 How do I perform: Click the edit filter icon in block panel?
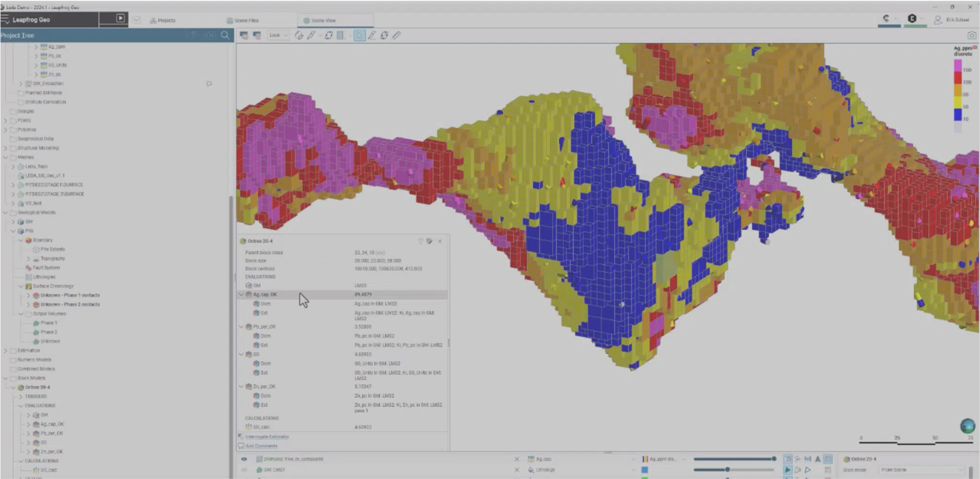(429, 241)
